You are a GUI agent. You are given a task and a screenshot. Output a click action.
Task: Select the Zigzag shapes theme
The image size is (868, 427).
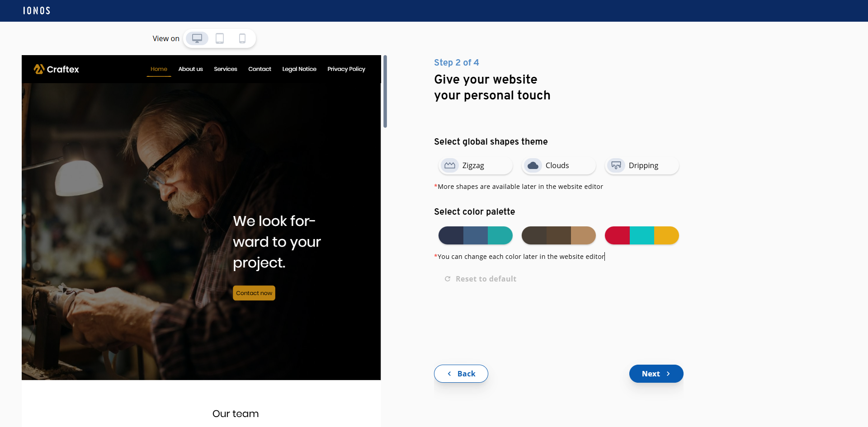click(475, 165)
